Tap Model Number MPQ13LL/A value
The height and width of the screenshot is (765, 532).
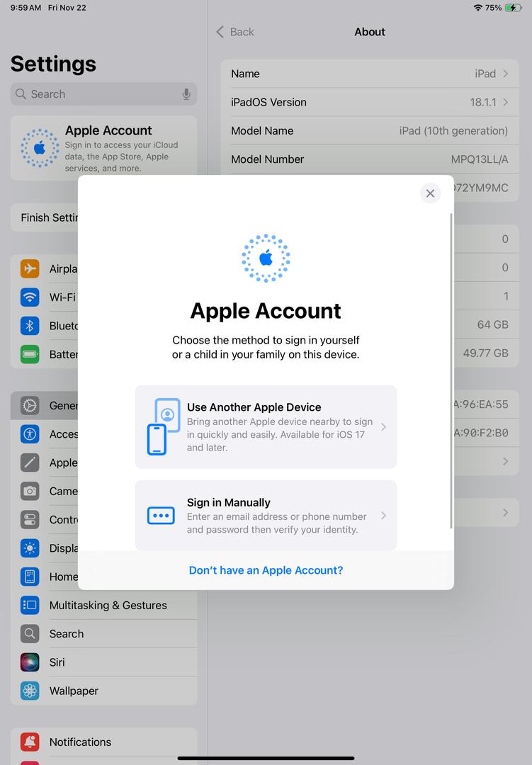click(480, 159)
